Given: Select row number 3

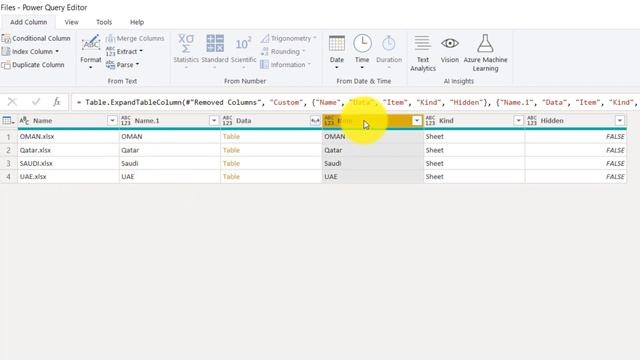Looking at the screenshot, I should [9, 163].
